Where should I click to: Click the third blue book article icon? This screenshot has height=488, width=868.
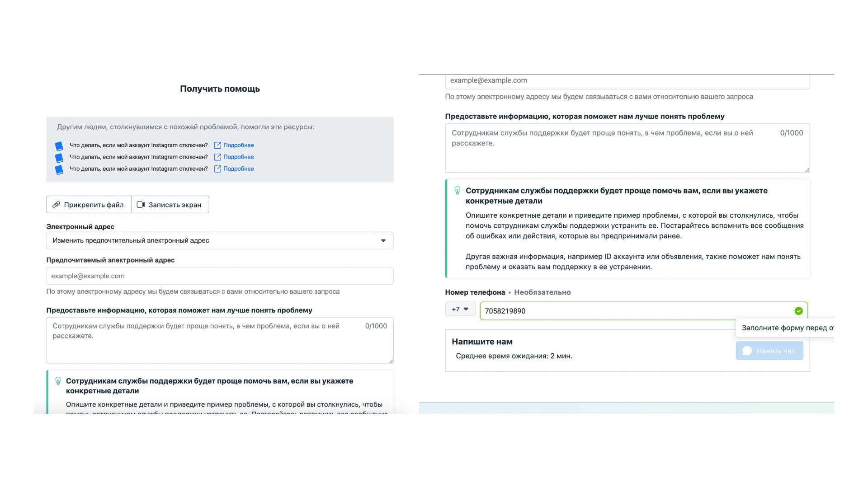click(x=59, y=169)
